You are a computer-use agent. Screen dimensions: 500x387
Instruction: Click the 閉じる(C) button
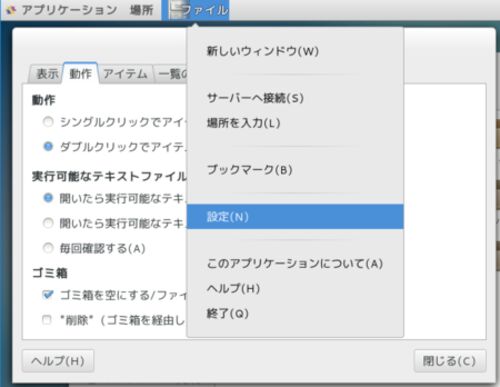point(450,361)
